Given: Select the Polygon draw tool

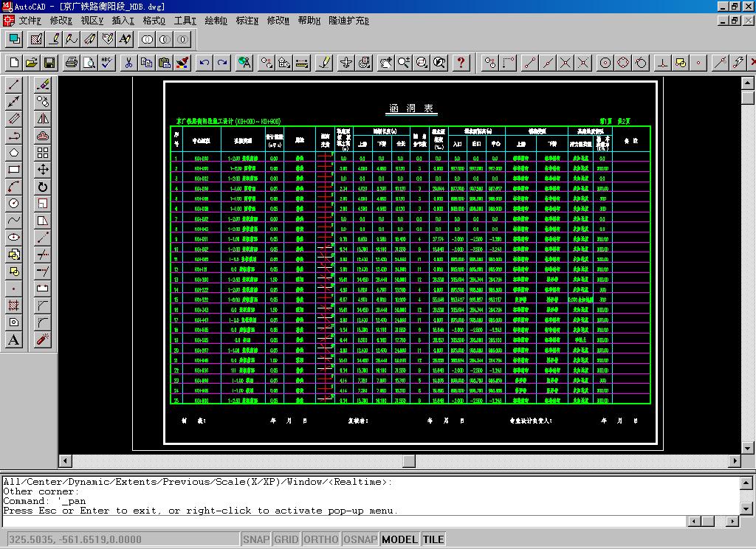Looking at the screenshot, I should click(x=14, y=153).
